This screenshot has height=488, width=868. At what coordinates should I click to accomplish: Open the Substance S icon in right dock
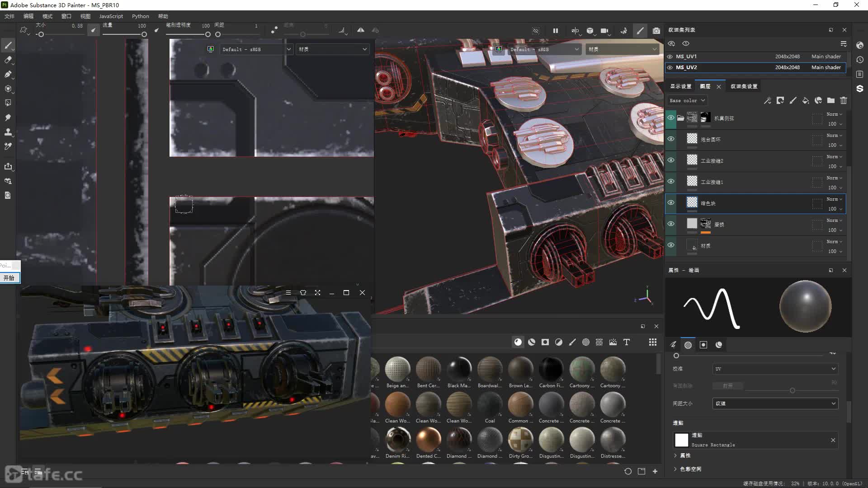point(860,89)
